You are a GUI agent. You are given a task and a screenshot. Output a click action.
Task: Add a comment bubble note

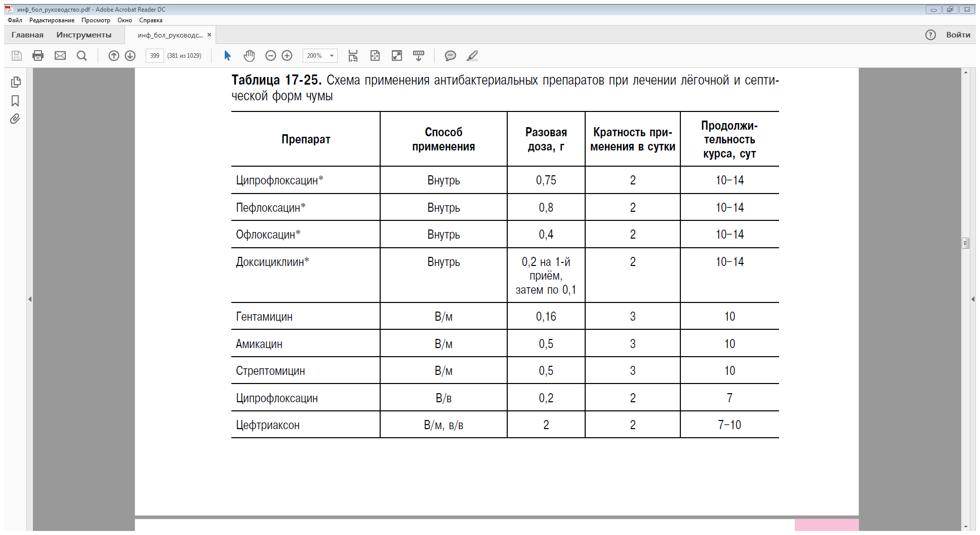pyautogui.click(x=451, y=56)
